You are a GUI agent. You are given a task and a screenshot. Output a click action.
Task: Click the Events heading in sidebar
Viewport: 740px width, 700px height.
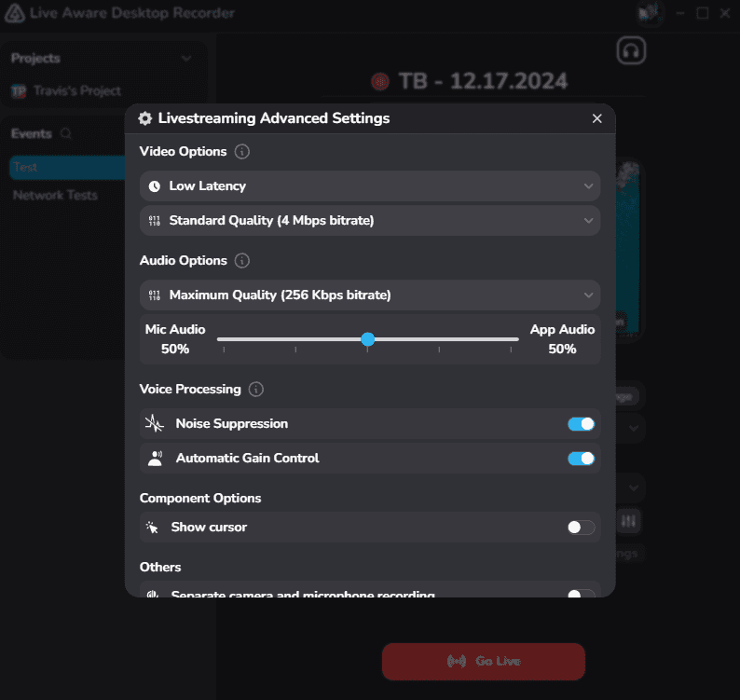coord(31,134)
